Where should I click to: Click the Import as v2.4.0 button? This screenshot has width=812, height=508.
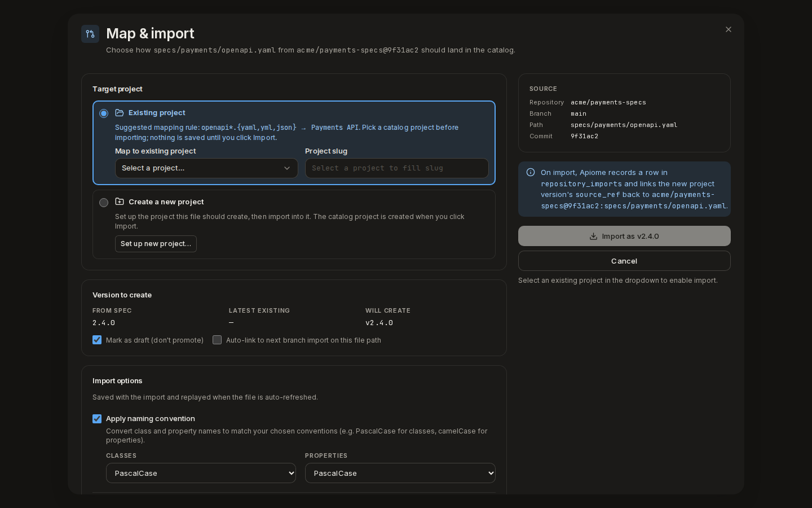624,236
